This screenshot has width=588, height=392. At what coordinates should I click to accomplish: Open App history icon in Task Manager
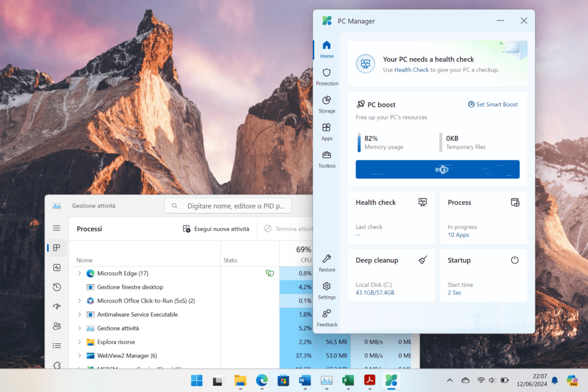(57, 287)
